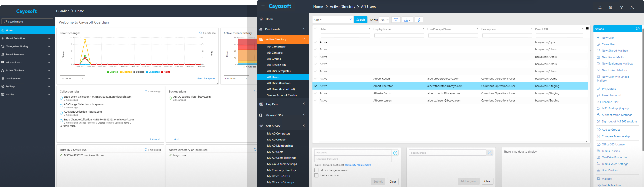Click the password info icon
The width and height of the screenshot is (644, 187).
point(395,153)
